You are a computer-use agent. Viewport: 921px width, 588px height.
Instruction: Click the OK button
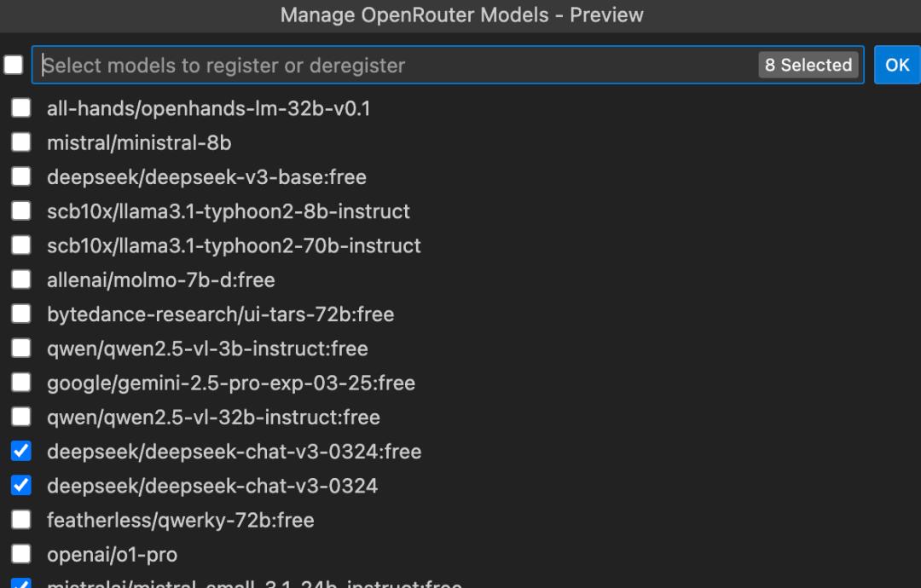897,65
